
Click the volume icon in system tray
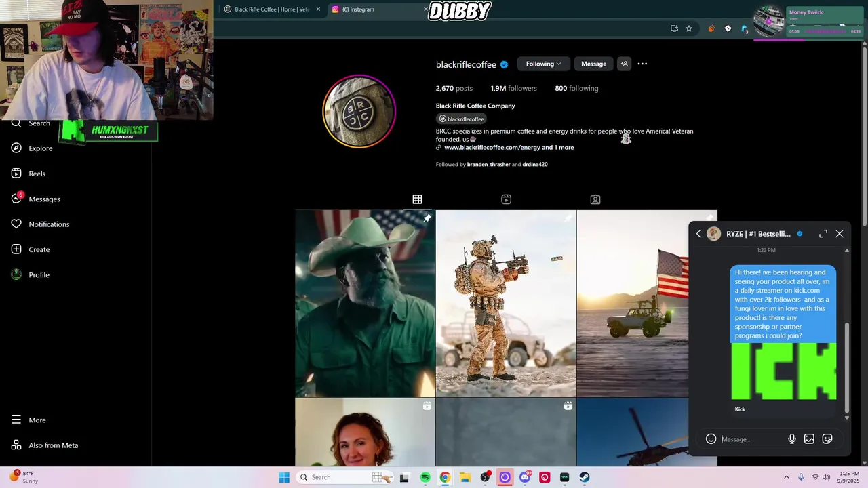(827, 477)
